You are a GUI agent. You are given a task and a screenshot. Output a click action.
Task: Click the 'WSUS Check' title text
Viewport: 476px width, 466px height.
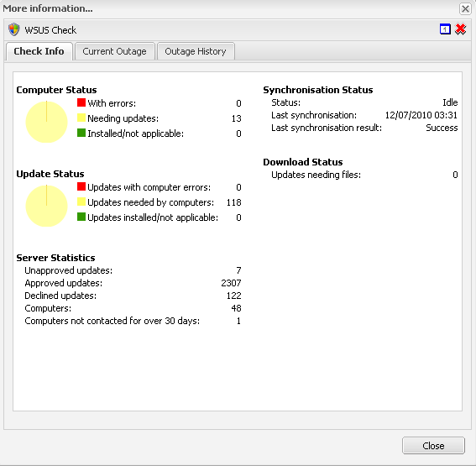pyautogui.click(x=50, y=30)
